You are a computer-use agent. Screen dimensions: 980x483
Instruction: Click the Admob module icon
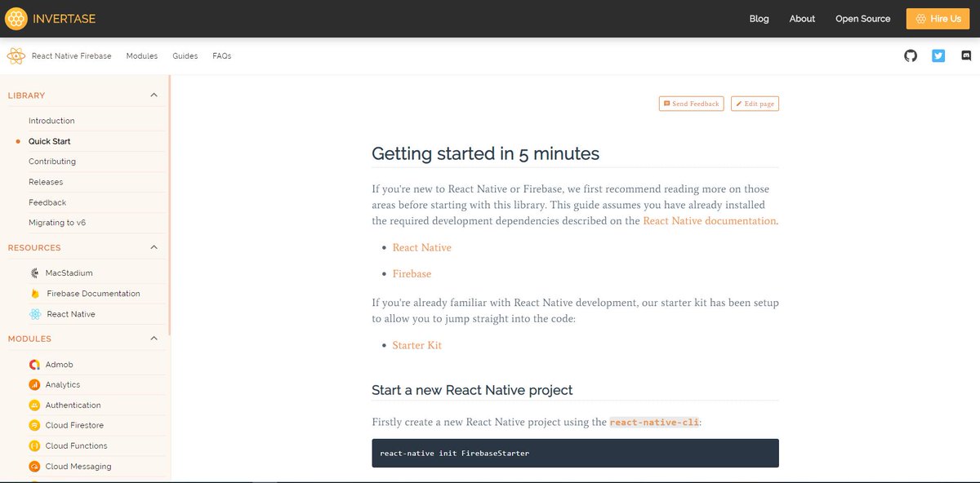click(34, 365)
